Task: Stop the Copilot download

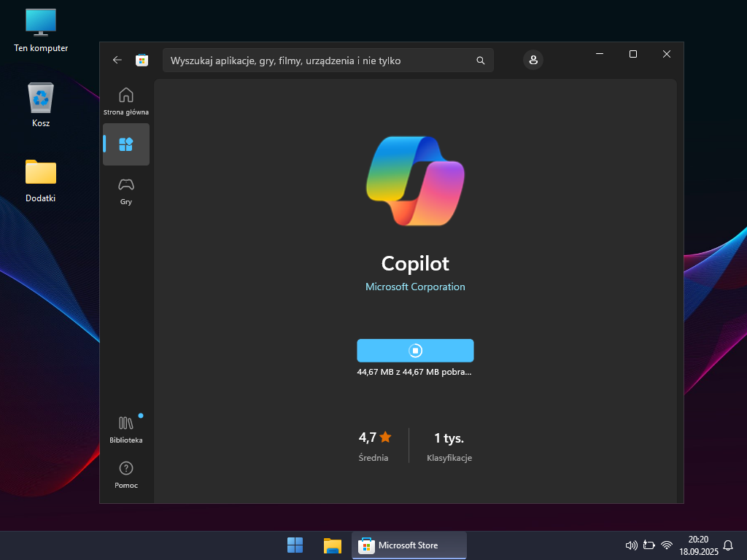Action: click(415, 351)
